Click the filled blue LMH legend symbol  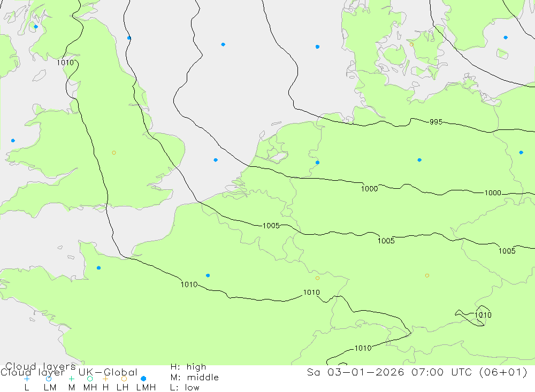coord(143,379)
